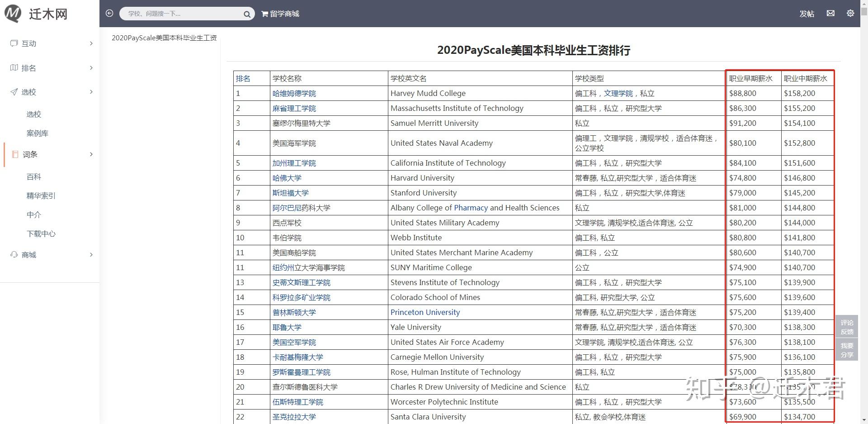Open 纽约州立大学海事学院 link
Screen dimensions: 868x424
[309, 267]
